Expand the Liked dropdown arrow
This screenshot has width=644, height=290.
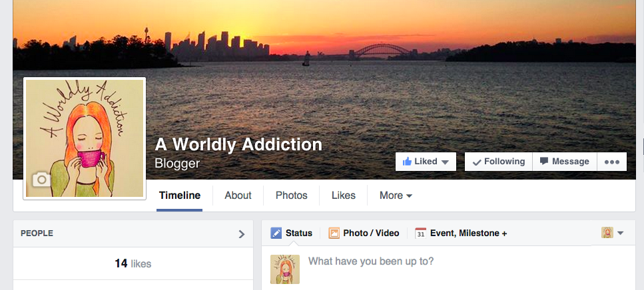click(445, 162)
